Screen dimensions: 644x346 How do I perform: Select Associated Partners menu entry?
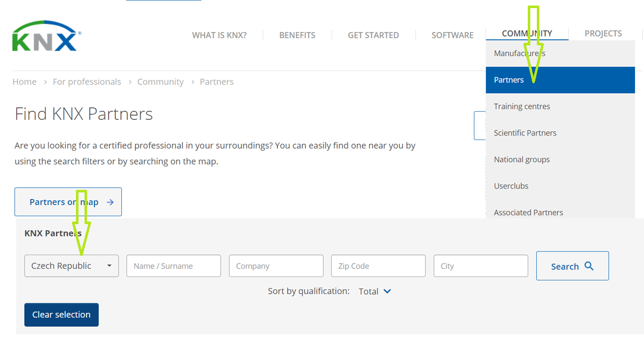[x=560, y=213]
